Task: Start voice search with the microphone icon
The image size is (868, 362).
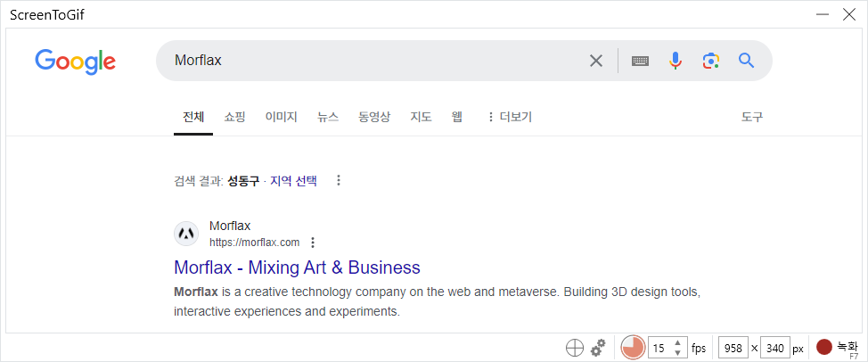Action: click(x=675, y=61)
